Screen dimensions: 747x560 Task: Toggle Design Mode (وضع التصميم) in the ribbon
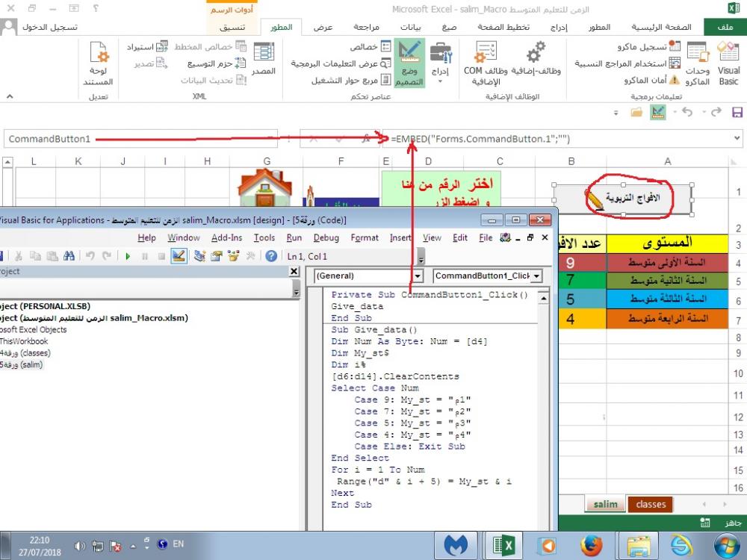tap(409, 63)
